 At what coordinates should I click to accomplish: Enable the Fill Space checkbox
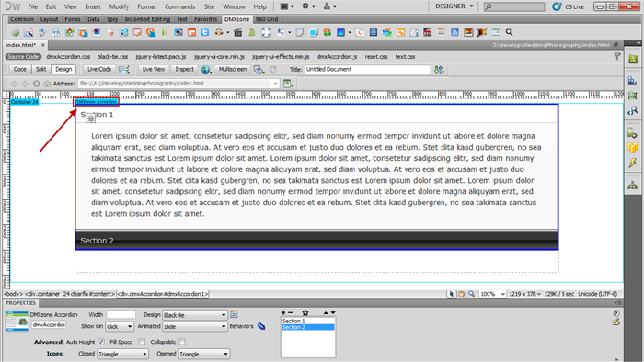click(x=142, y=342)
